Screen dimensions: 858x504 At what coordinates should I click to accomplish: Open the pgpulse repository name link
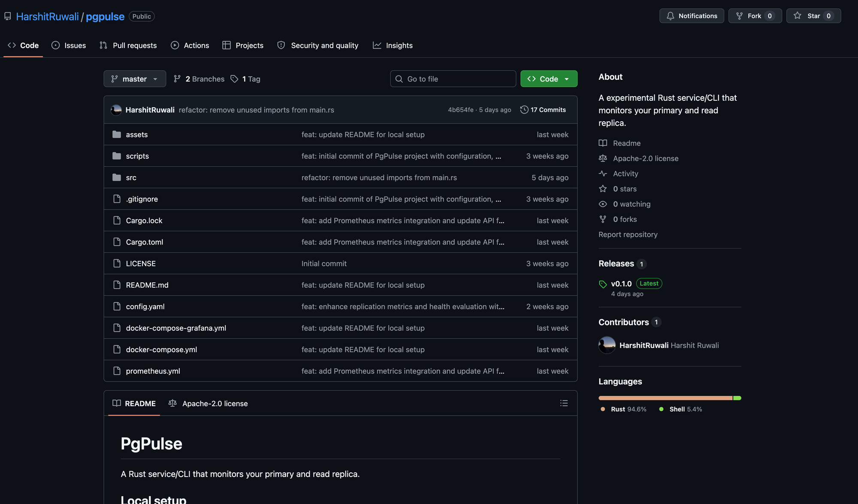click(105, 16)
